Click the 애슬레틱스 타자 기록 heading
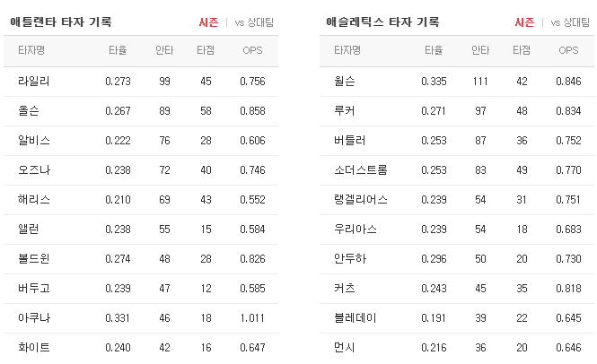This screenshot has height=364, width=597. coord(382,22)
